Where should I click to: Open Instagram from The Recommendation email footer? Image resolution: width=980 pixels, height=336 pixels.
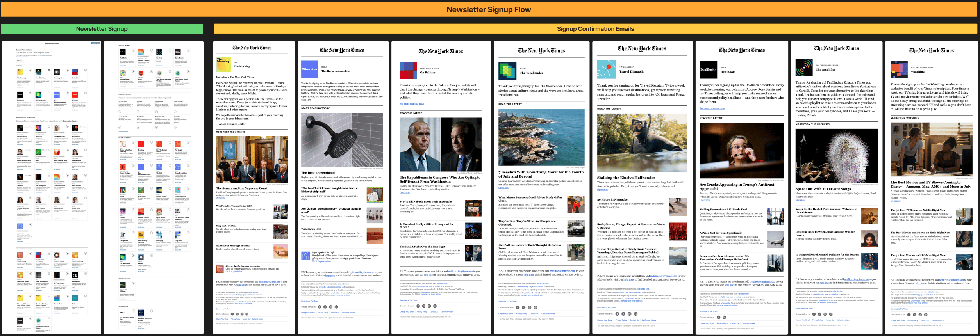(330, 307)
